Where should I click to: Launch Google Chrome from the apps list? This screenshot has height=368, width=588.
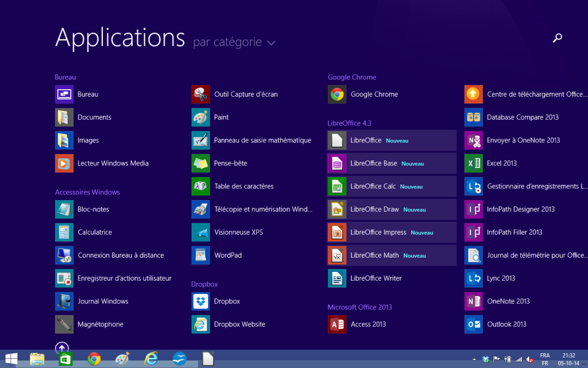coord(363,94)
